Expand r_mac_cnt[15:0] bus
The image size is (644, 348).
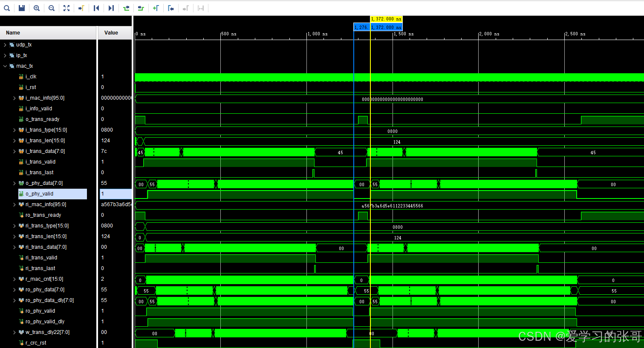[x=14, y=279]
